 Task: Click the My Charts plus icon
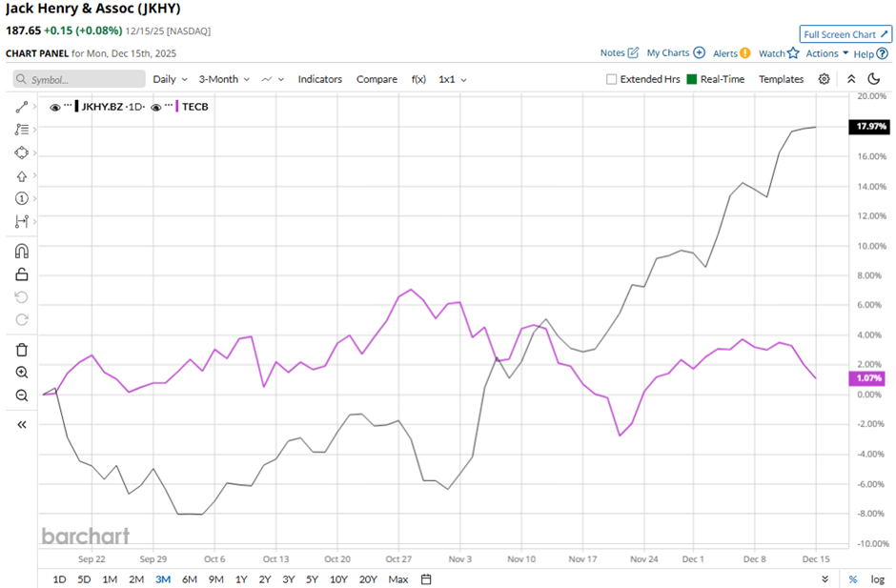pyautogui.click(x=699, y=52)
